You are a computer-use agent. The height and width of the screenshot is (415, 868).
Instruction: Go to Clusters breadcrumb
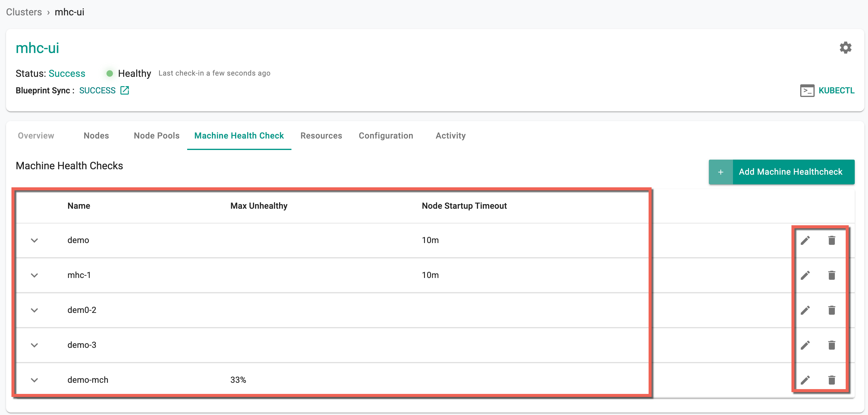tap(24, 12)
